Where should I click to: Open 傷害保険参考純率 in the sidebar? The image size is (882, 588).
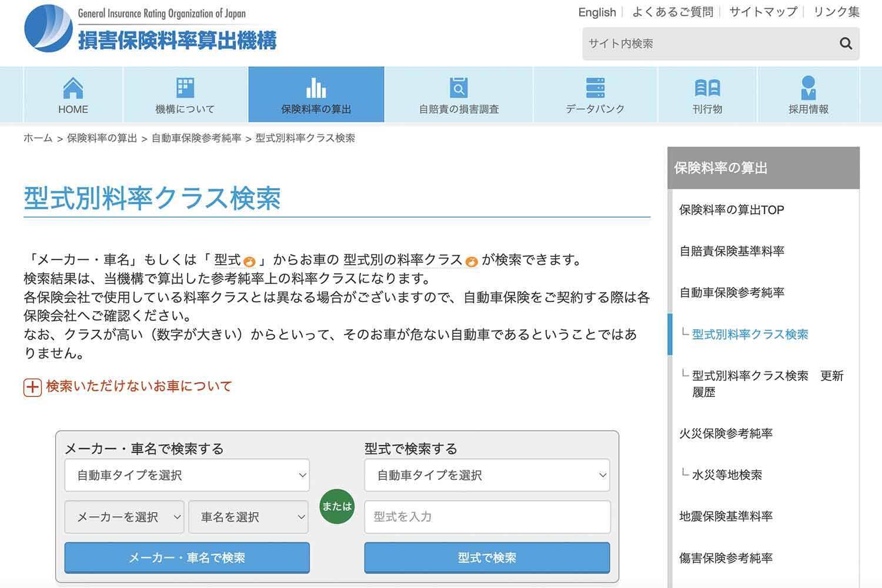(x=726, y=557)
